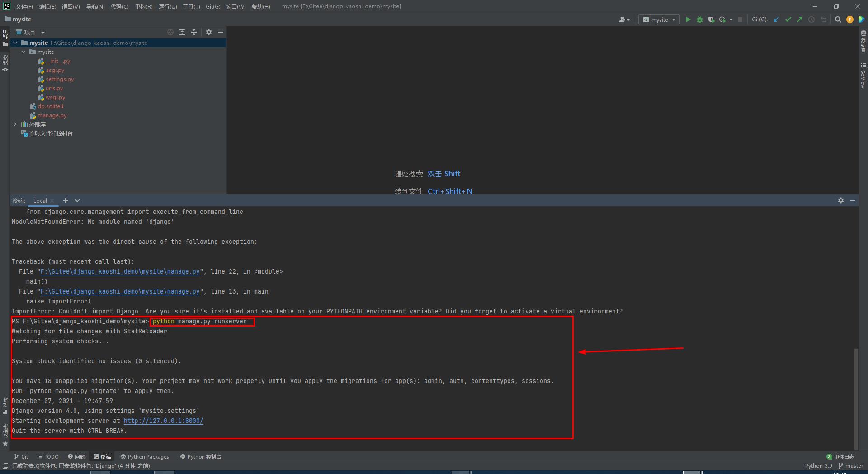Open the 帮助 (Help) menu

(260, 6)
